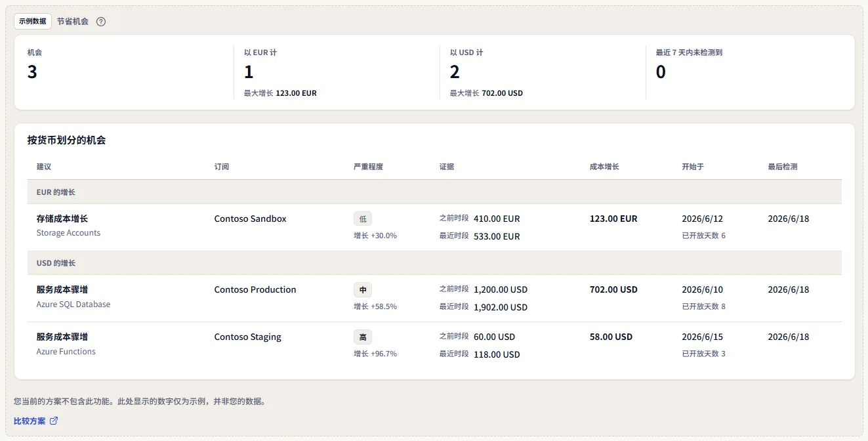Screen dimensions: 868x441
Task: Click the 订阅 column header
Action: click(x=222, y=167)
